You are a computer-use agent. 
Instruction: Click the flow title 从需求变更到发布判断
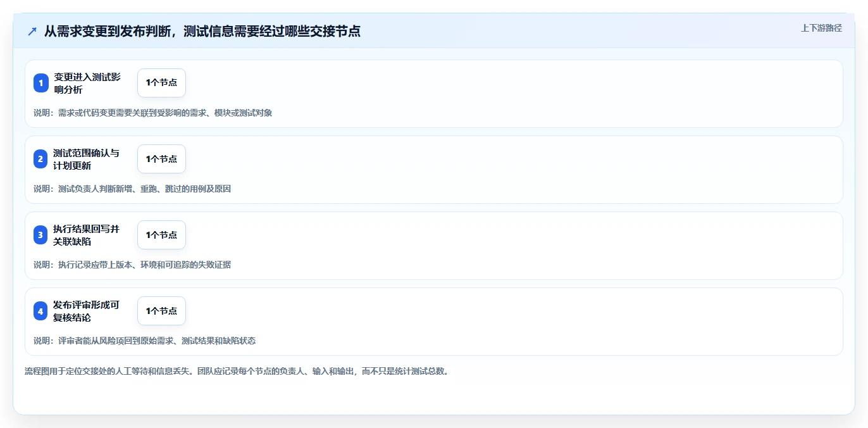(x=202, y=31)
